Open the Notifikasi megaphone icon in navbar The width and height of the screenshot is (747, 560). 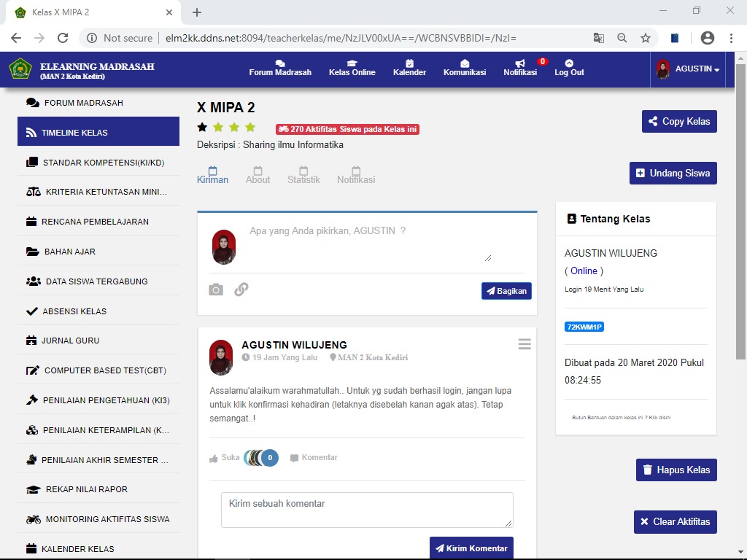tap(519, 64)
